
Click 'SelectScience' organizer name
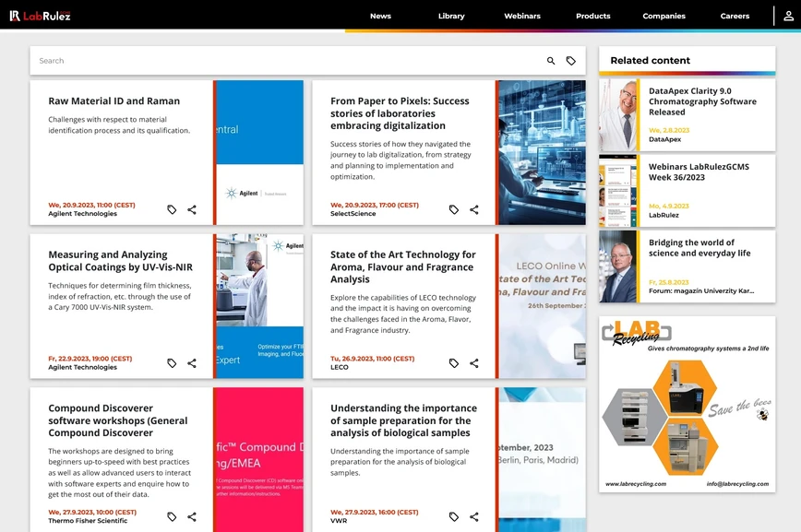tap(353, 213)
